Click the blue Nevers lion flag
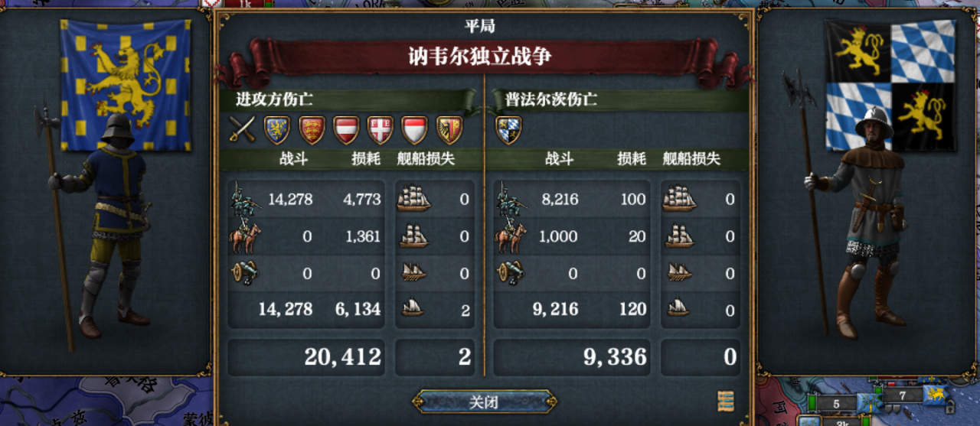Image resolution: width=980 pixels, height=426 pixels. tap(126, 86)
